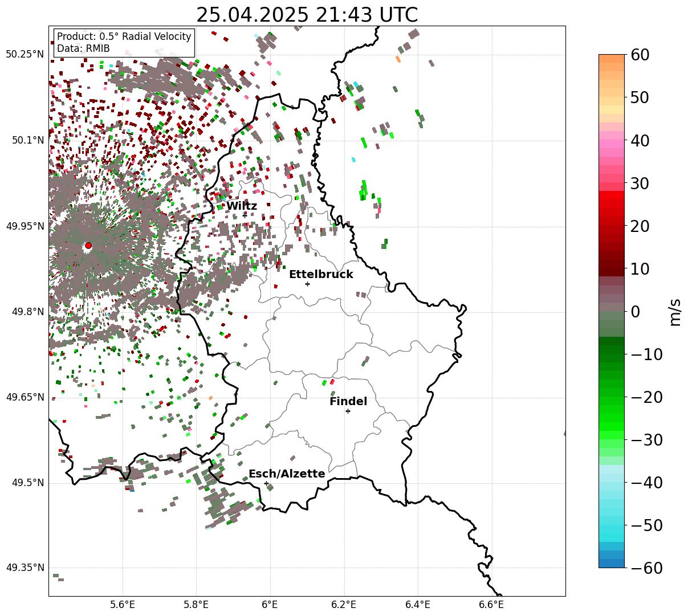Pick the bright green colorbar band near −27

612,426
